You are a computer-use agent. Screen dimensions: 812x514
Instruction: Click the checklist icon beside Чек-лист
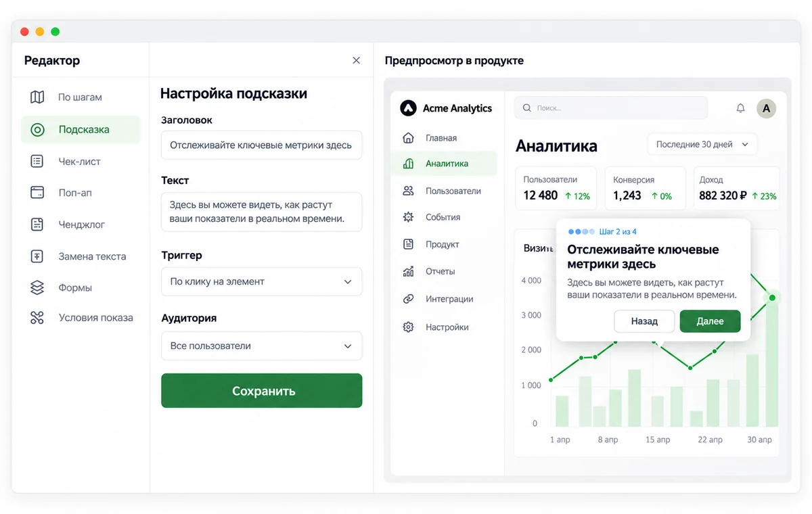point(37,162)
